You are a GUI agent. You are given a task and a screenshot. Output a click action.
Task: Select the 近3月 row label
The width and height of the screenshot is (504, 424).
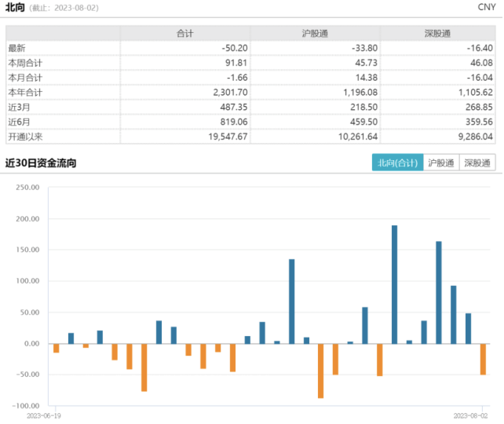click(20, 108)
